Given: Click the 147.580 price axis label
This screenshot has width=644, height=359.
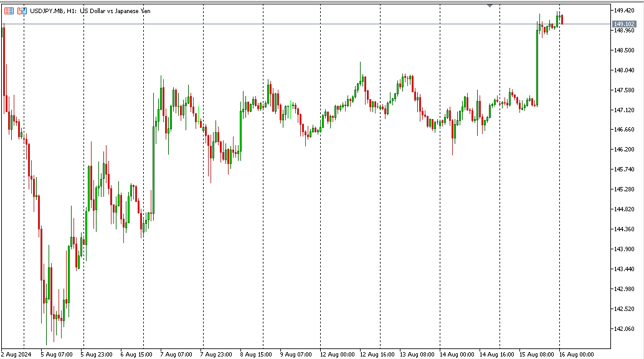Looking at the screenshot, I should (624, 90).
